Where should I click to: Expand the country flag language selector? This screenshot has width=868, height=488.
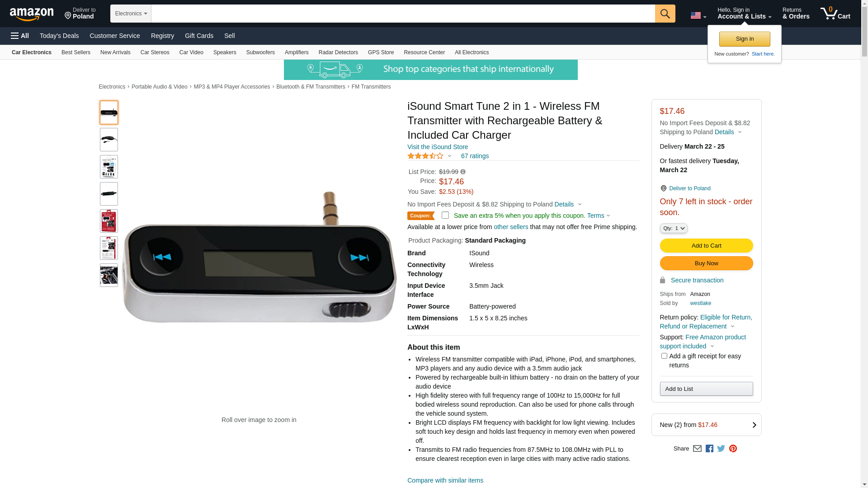[x=698, y=15]
